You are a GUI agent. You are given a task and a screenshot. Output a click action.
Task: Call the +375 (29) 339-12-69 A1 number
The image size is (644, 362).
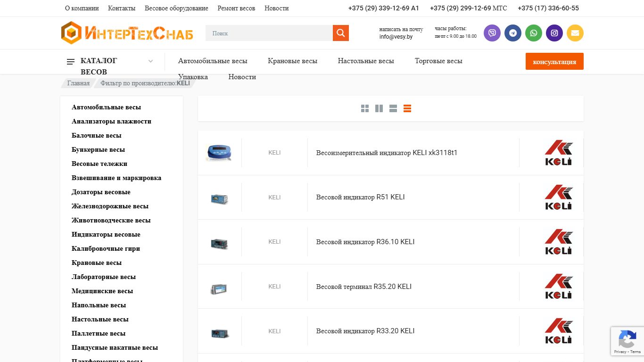tap(383, 8)
